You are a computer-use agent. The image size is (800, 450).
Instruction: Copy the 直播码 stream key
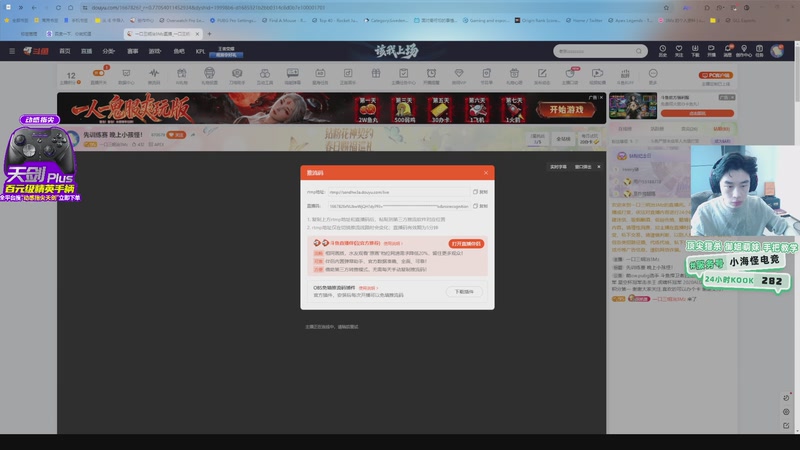pos(480,206)
